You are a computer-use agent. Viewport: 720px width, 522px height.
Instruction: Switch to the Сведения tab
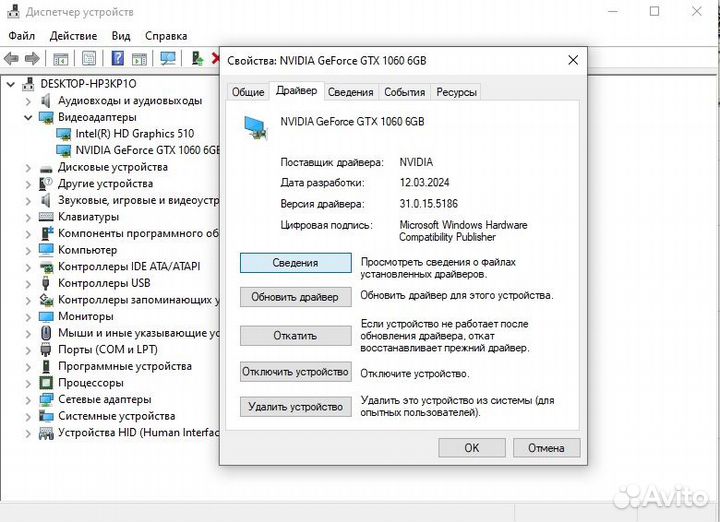350,92
